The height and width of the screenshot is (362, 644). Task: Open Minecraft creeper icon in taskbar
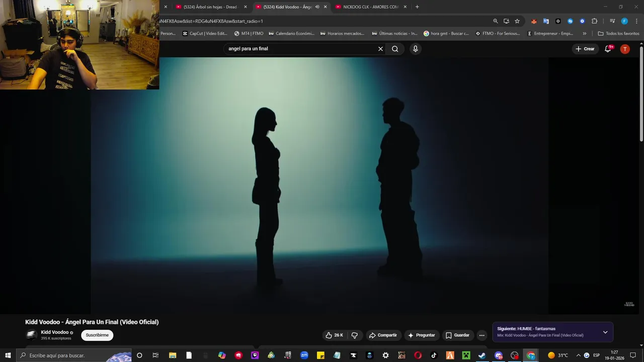(466, 355)
